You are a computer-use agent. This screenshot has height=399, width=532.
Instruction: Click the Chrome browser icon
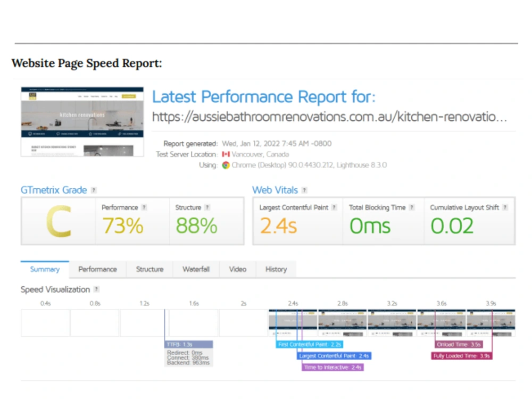(226, 165)
